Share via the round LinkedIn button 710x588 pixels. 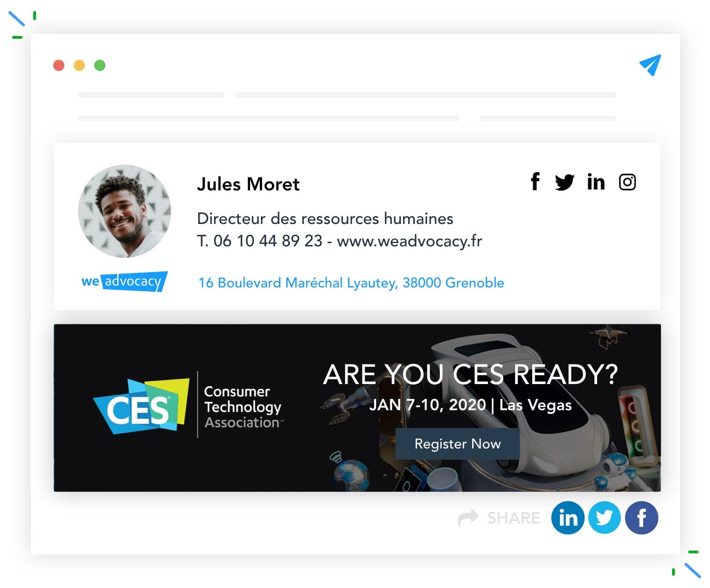pyautogui.click(x=568, y=518)
